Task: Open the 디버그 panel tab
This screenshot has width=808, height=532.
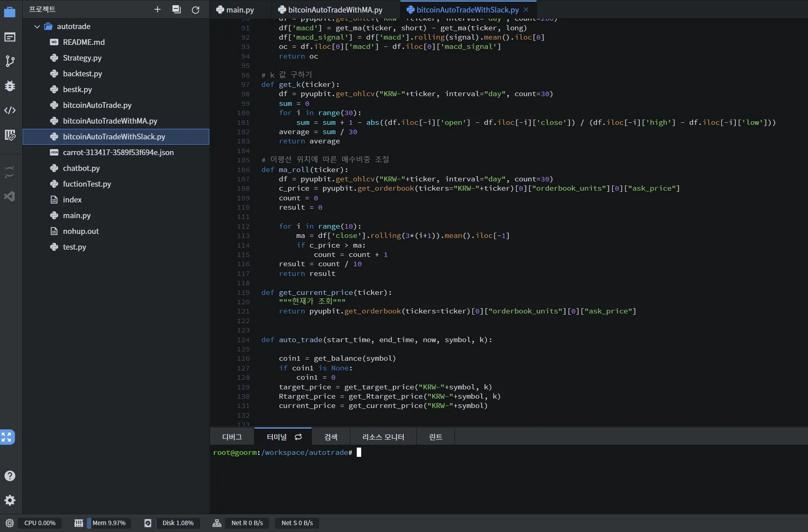Action: pyautogui.click(x=232, y=437)
